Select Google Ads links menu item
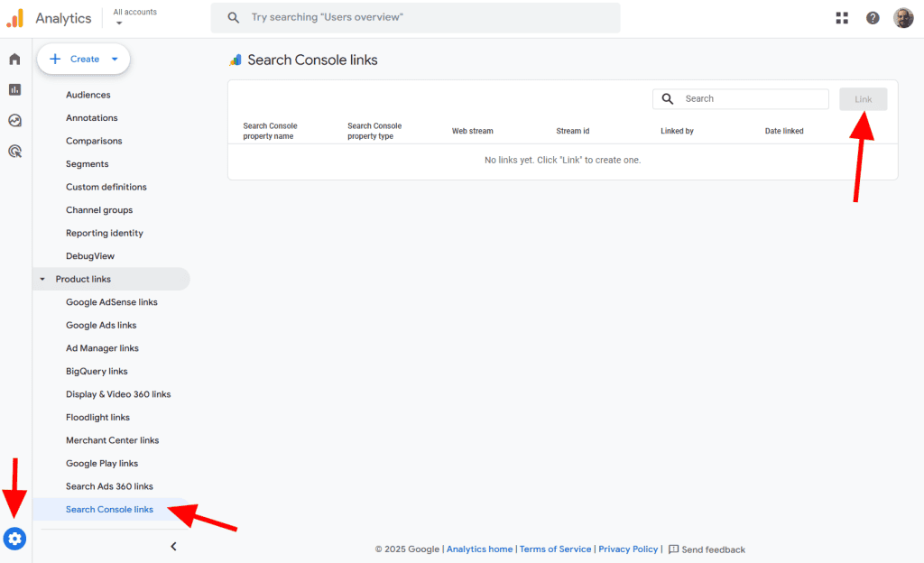The image size is (924, 563). [101, 325]
